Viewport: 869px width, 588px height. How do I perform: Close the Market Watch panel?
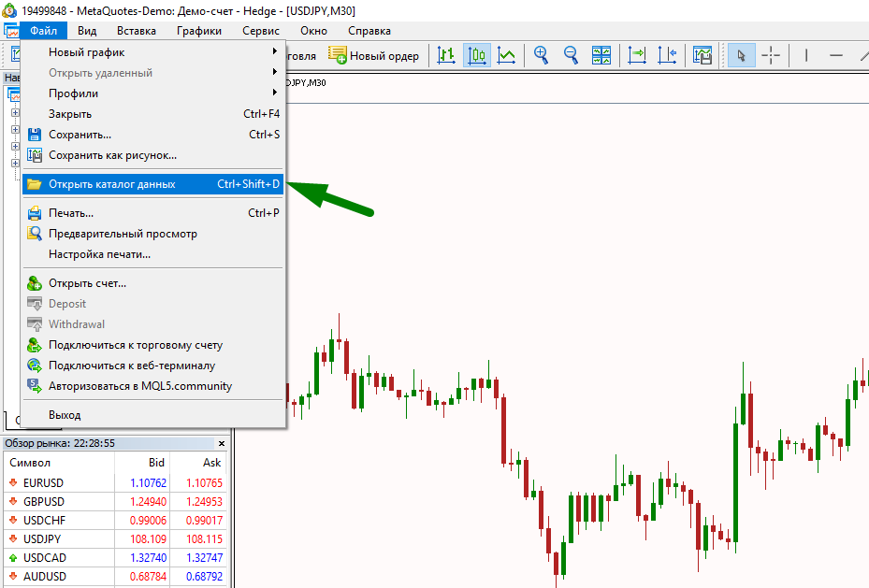pyautogui.click(x=222, y=443)
